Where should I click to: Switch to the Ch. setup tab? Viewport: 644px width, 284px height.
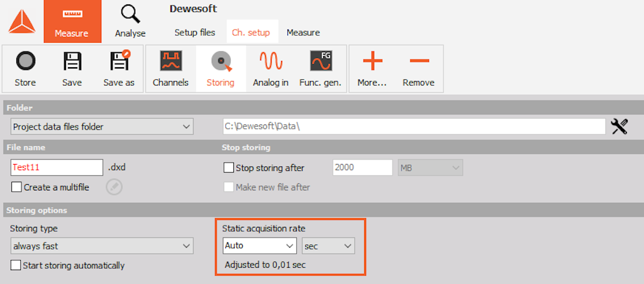[x=251, y=33]
